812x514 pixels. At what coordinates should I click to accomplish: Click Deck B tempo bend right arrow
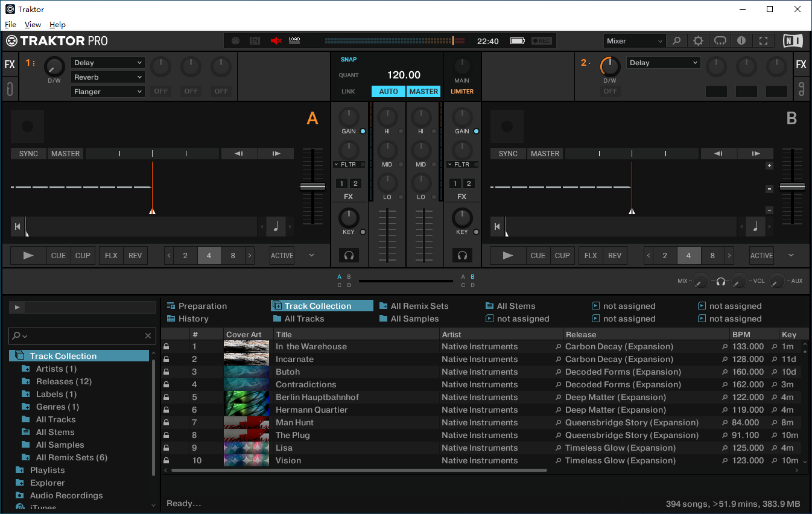coord(755,154)
